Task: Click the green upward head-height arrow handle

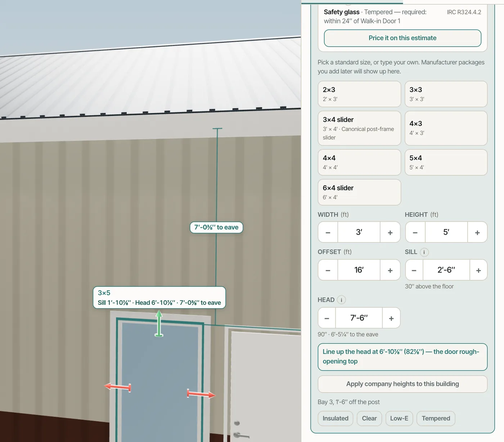Action: pos(159,323)
